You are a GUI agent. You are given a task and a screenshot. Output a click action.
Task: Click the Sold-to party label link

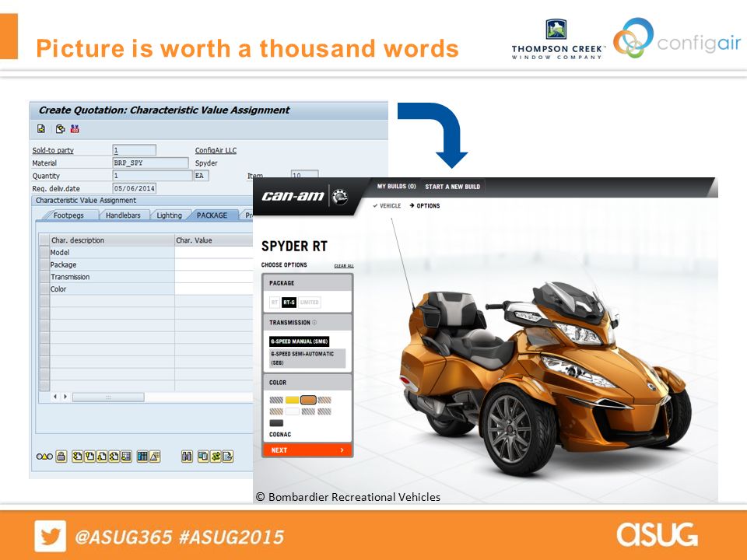(x=53, y=150)
